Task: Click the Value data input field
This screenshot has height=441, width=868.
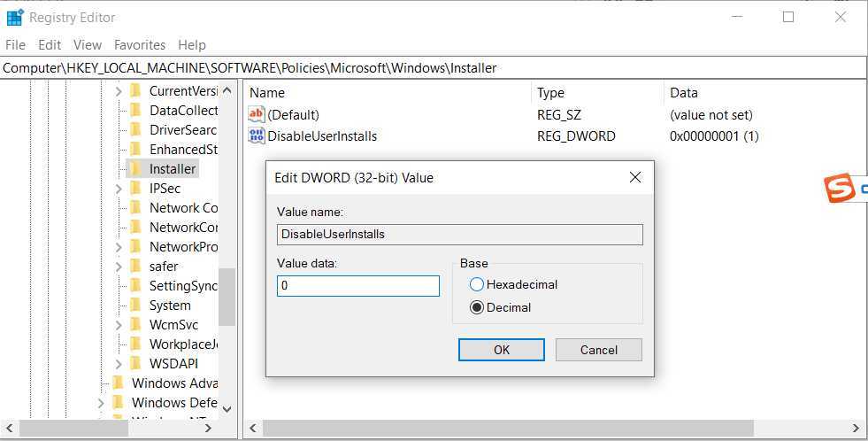Action: (358, 286)
